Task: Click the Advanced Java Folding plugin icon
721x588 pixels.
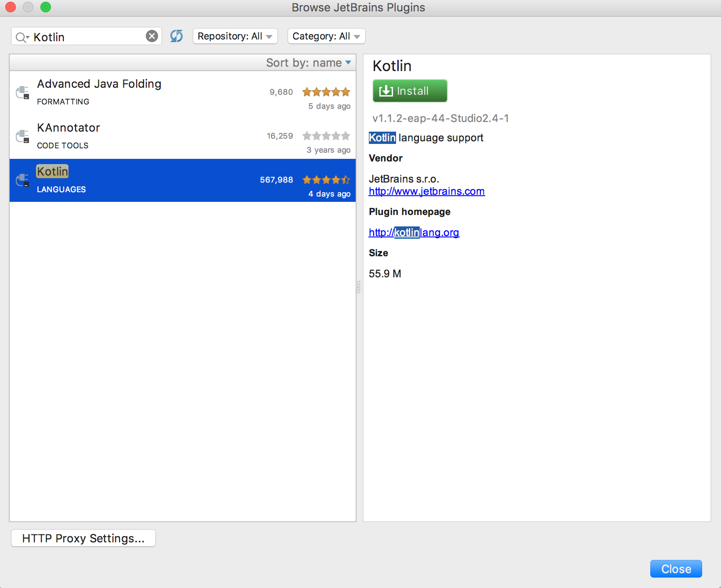Action: click(23, 92)
